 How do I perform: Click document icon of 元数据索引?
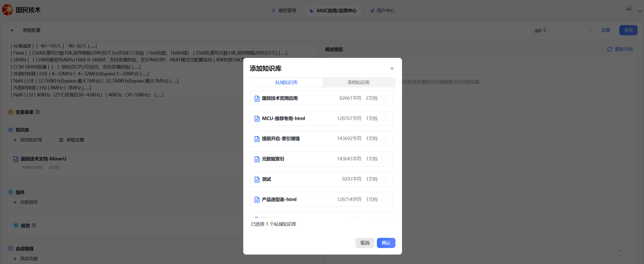tap(257, 159)
